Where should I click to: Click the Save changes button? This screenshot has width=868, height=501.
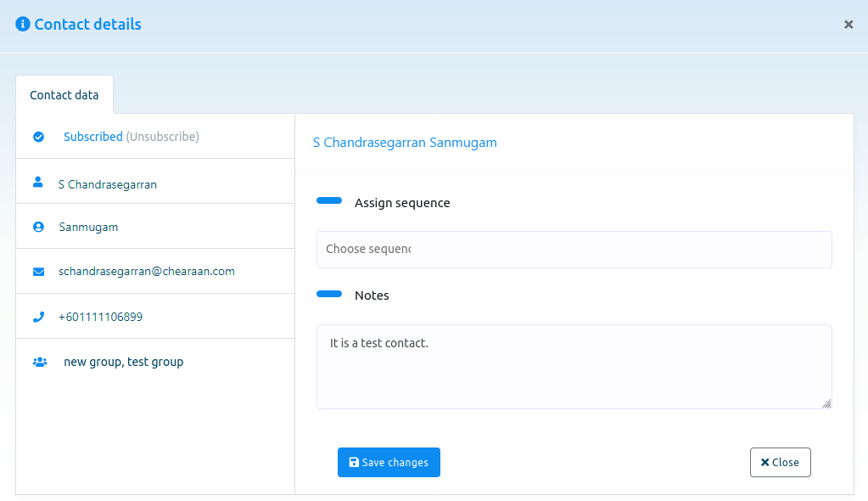coord(389,462)
